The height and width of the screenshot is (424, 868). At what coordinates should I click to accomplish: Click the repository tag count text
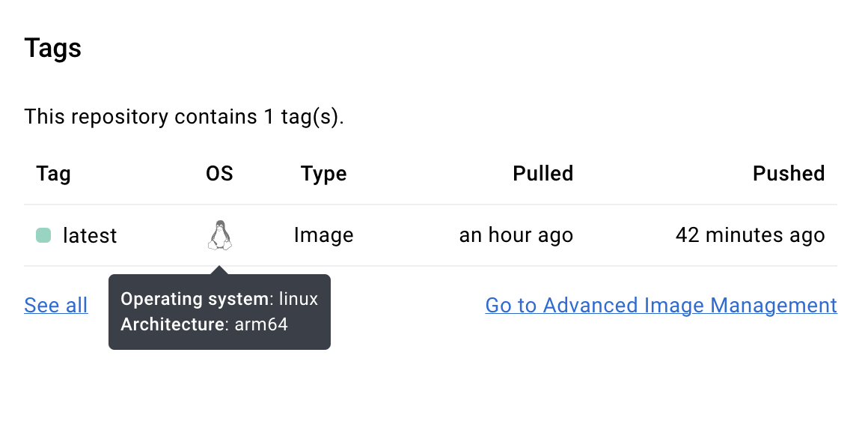pyautogui.click(x=184, y=117)
